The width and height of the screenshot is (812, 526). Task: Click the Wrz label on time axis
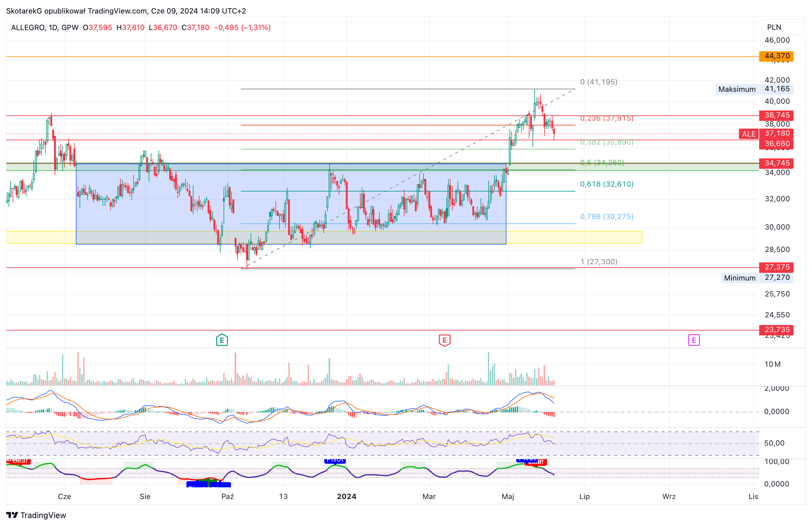669,496
